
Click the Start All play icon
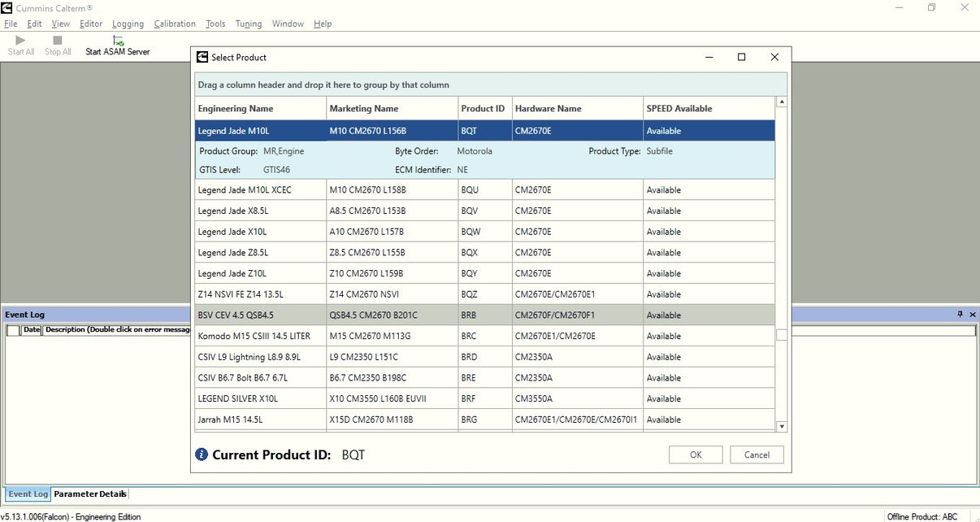coord(21,41)
